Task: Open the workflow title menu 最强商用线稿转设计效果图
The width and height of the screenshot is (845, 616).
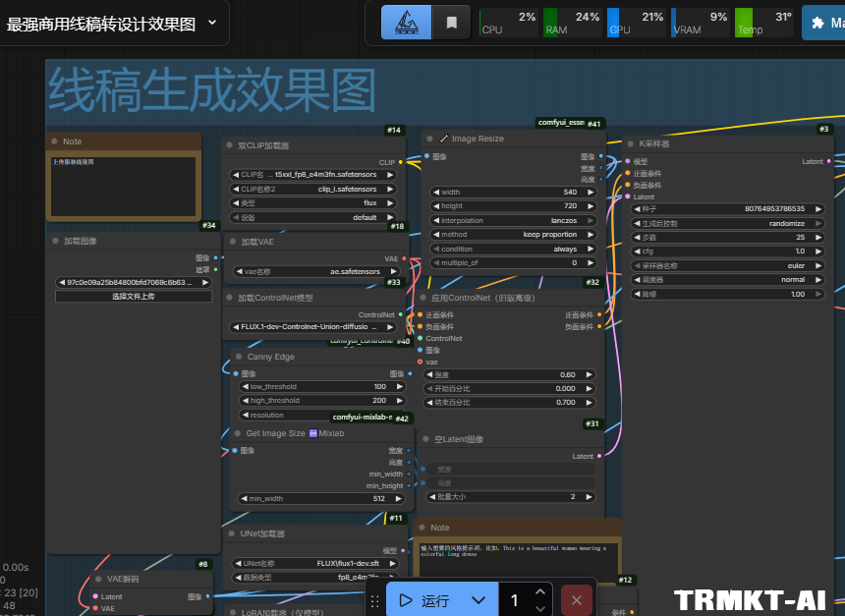Action: tap(108, 22)
